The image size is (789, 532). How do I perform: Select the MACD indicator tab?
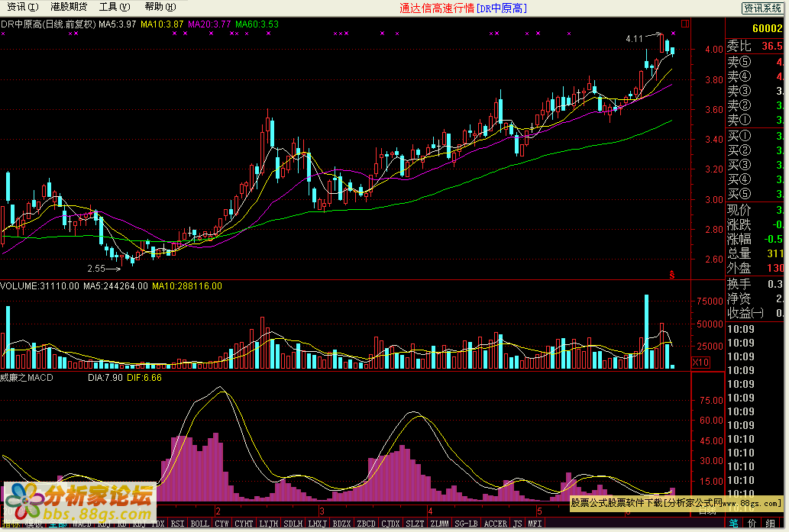click(82, 524)
